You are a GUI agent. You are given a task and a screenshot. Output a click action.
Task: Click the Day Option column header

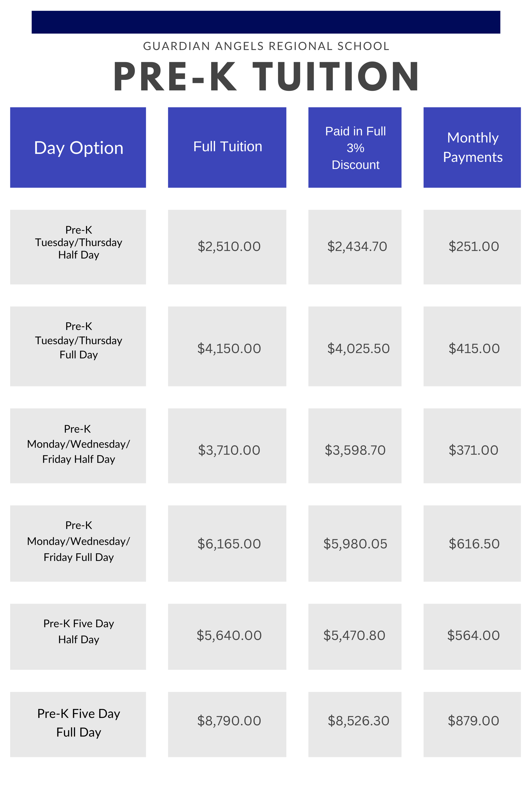tap(78, 148)
